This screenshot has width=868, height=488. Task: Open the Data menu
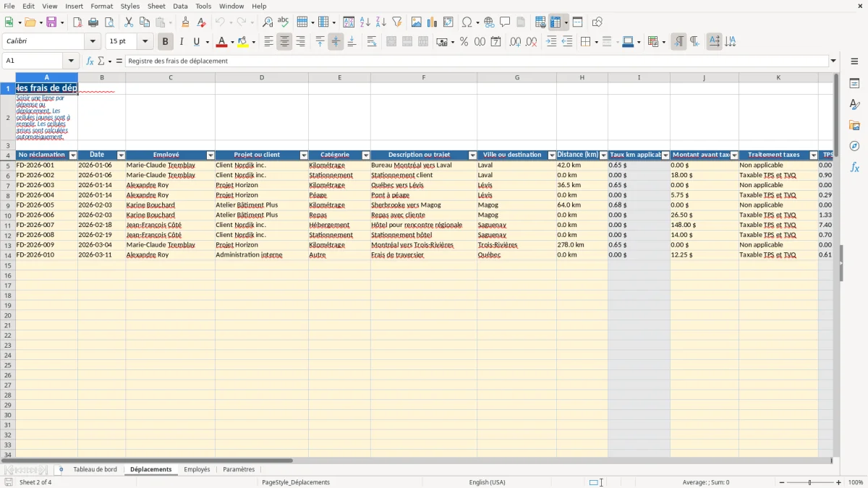click(x=180, y=6)
